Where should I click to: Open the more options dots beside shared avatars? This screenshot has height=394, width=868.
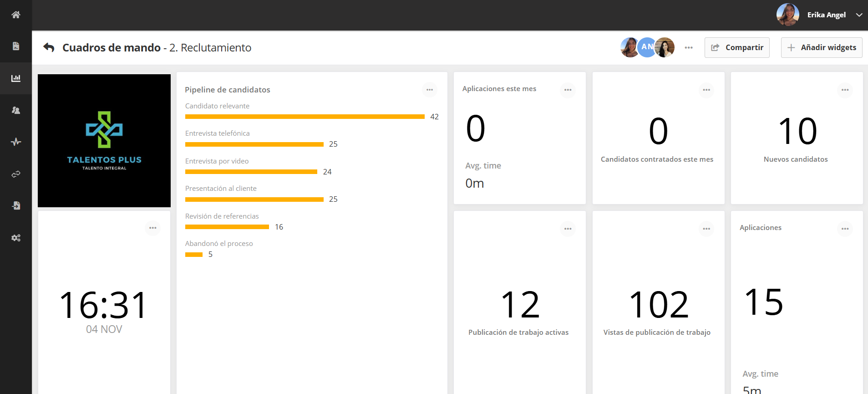coord(689,47)
